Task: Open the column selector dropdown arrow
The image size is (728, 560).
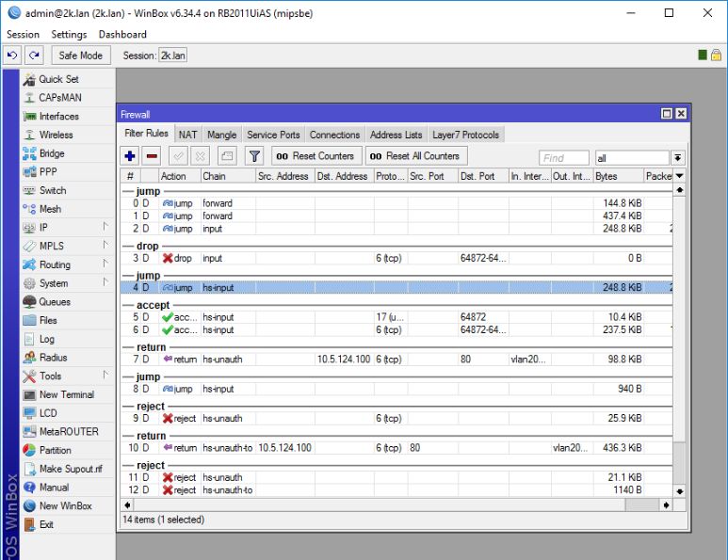Action: [679, 176]
